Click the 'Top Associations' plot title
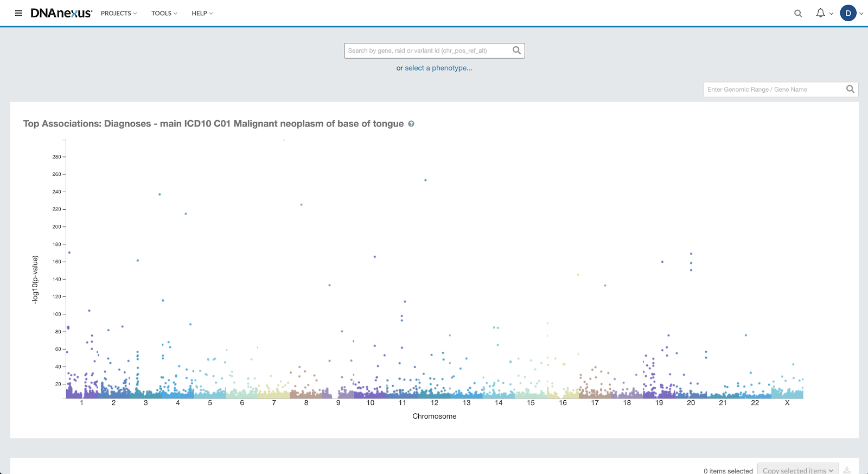This screenshot has height=474, width=868. [x=213, y=124]
